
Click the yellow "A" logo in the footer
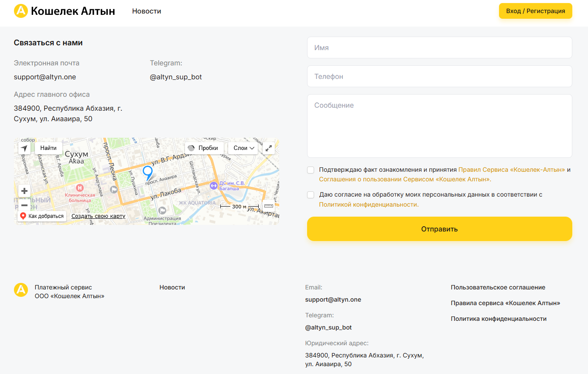[21, 289]
